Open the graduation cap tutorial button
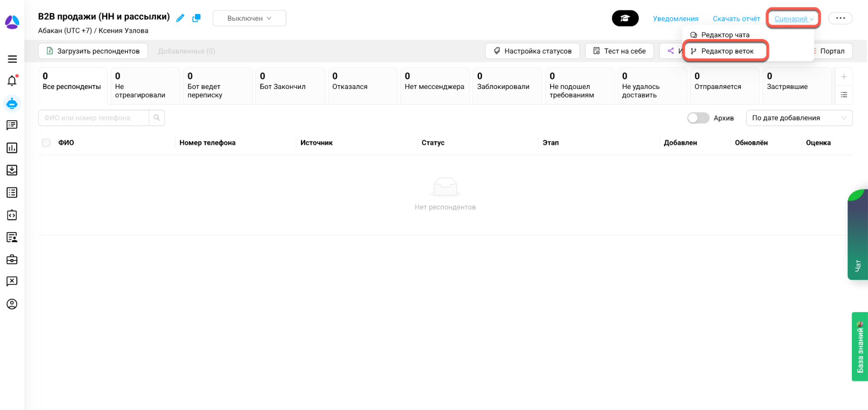 [x=625, y=18]
